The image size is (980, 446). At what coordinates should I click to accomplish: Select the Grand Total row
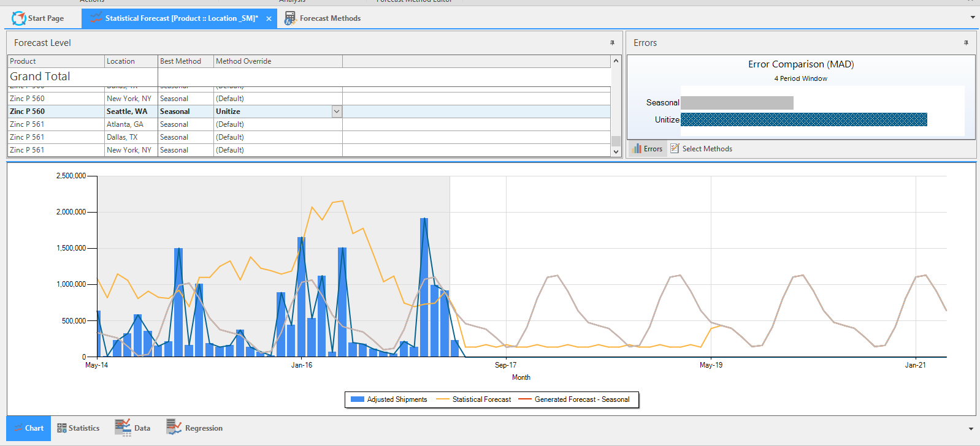pyautogui.click(x=309, y=77)
